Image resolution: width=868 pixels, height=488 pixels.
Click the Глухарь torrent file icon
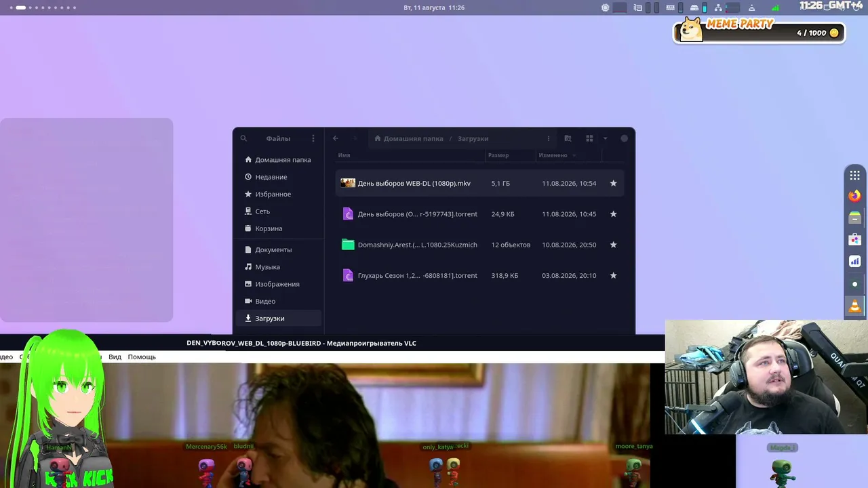click(x=348, y=275)
